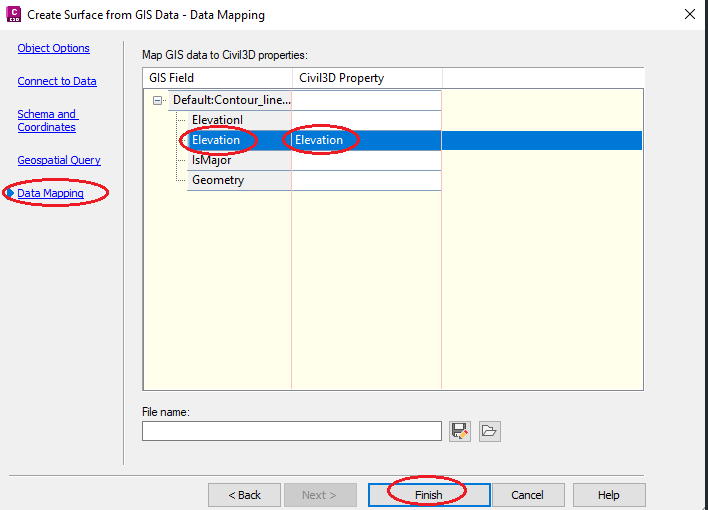Select the ElevationI GIS field row
The width and height of the screenshot is (708, 510).
point(239,120)
